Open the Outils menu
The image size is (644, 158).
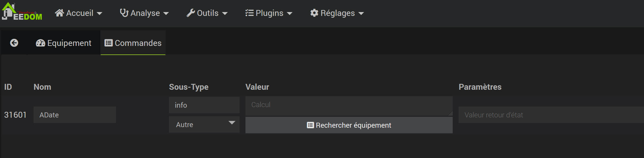coord(208,13)
